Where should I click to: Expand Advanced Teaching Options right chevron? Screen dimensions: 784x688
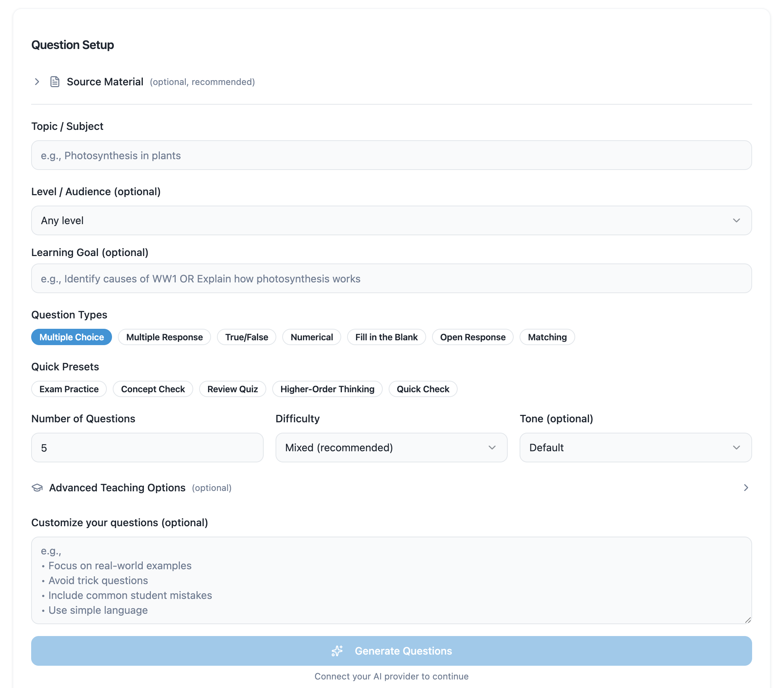pos(746,488)
